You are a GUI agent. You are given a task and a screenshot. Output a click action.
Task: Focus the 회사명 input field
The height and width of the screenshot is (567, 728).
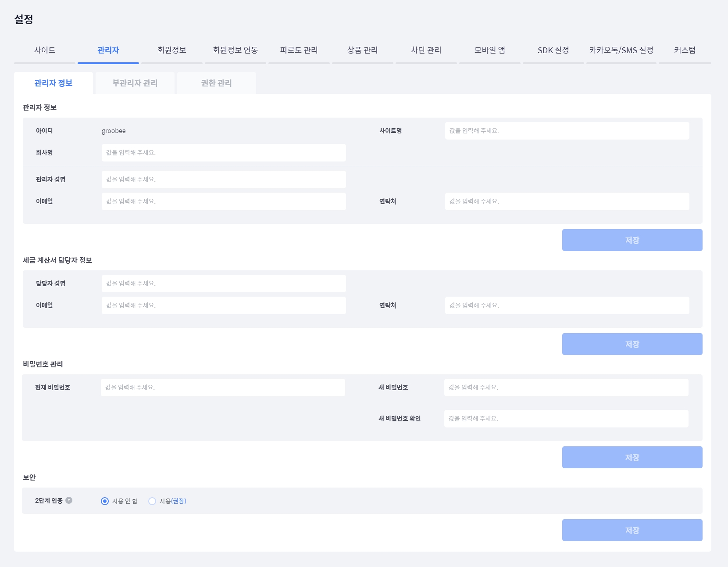pyautogui.click(x=224, y=153)
